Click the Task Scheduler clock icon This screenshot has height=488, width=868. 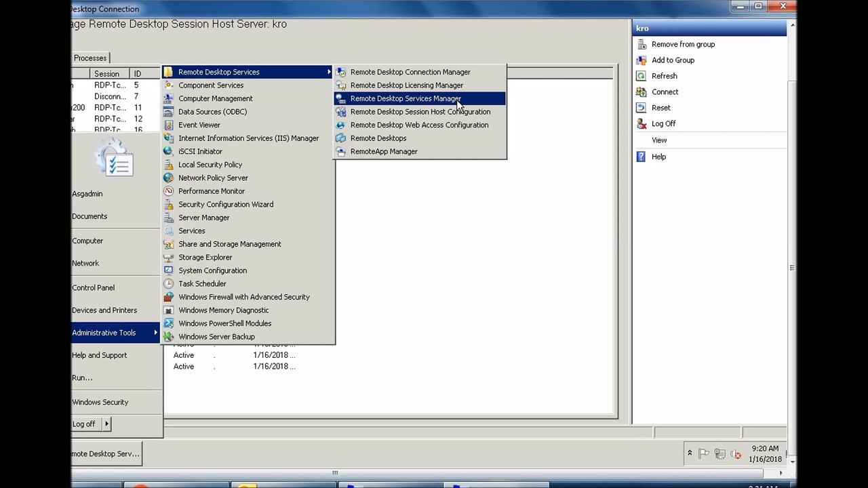(x=168, y=284)
